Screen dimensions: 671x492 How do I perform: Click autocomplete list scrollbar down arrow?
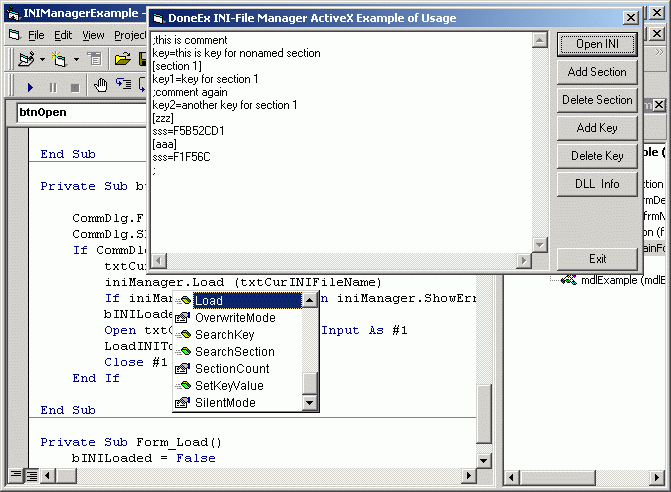pyautogui.click(x=309, y=403)
